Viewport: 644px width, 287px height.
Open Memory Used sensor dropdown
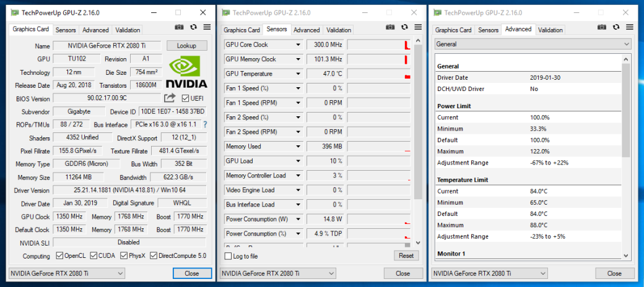(298, 147)
